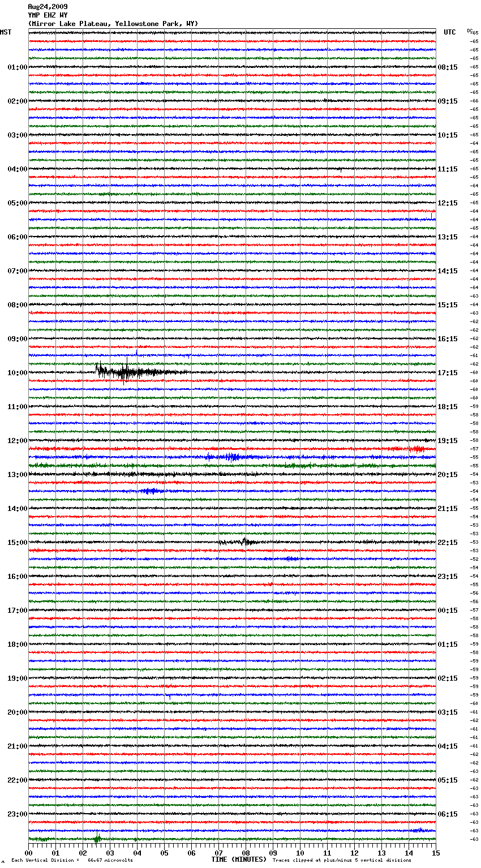
Task: Select the 01:00 MST time label
Action: pyautogui.click(x=18, y=67)
